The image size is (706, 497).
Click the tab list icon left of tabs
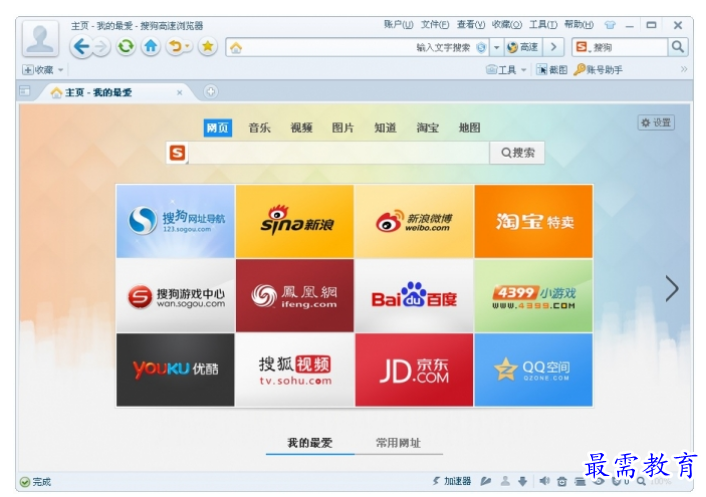pyautogui.click(x=25, y=91)
